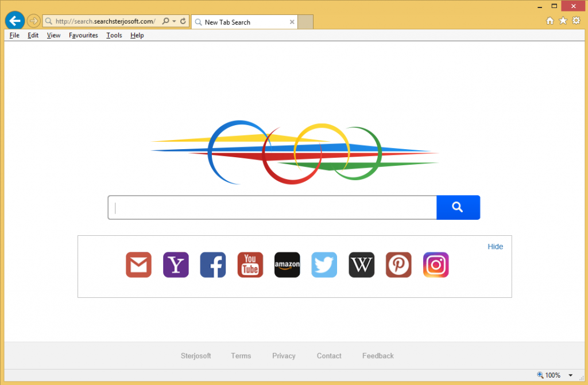Click into the main search text field

tap(272, 207)
